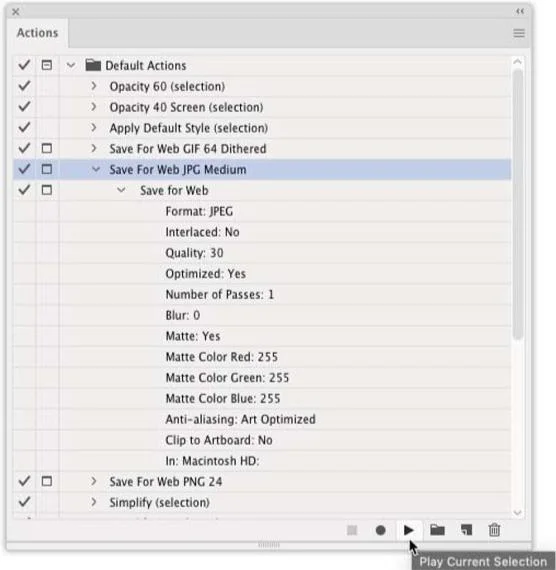Create a new action icon
Image resolution: width=556 pixels, height=570 pixels.
pyautogui.click(x=467, y=530)
